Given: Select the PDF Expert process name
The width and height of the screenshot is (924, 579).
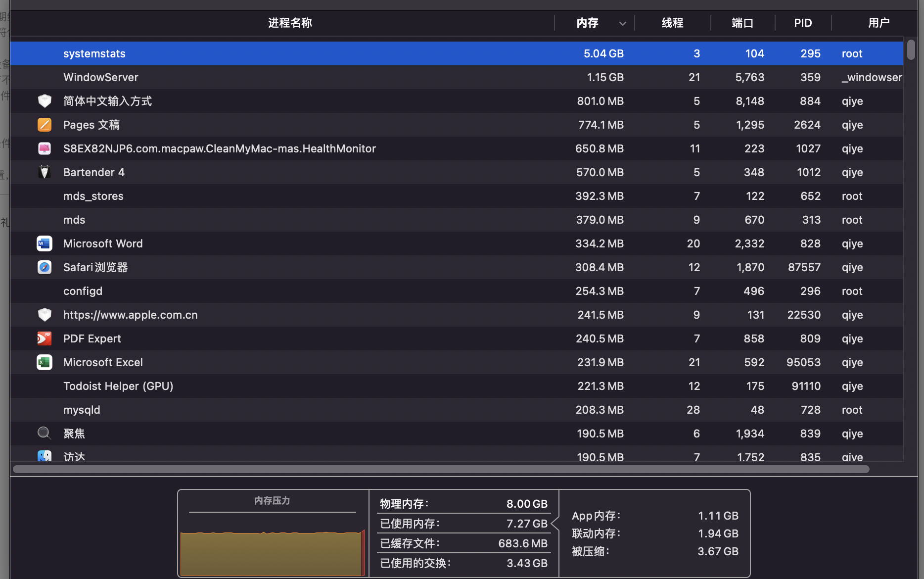Looking at the screenshot, I should pyautogui.click(x=92, y=338).
